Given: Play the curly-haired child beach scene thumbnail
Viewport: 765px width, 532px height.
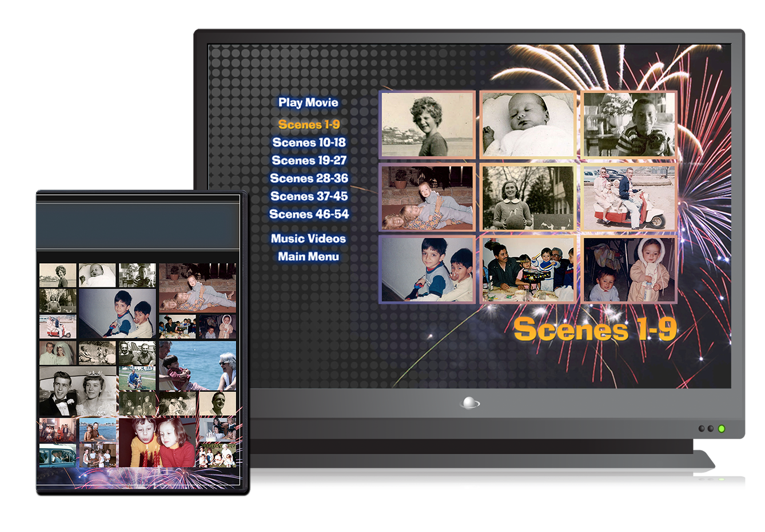Looking at the screenshot, I should point(428,125).
